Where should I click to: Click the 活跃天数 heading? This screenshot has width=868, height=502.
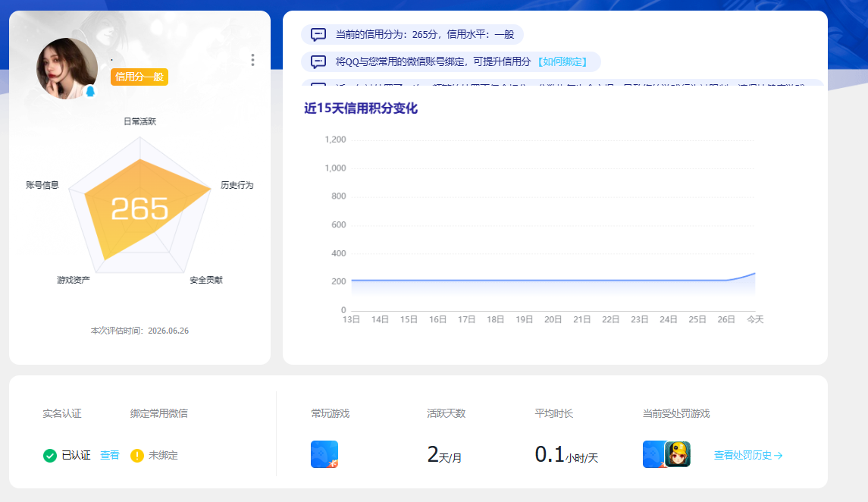447,413
